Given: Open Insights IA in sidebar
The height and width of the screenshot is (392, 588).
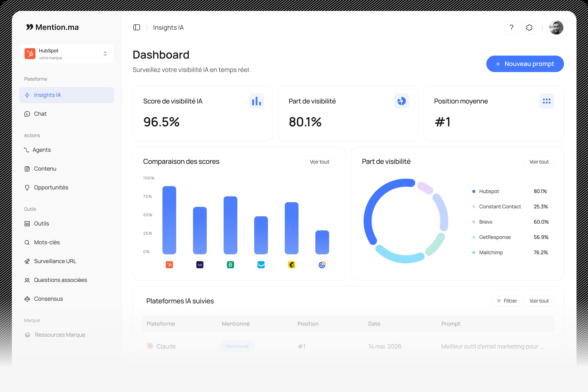Looking at the screenshot, I should tap(67, 95).
